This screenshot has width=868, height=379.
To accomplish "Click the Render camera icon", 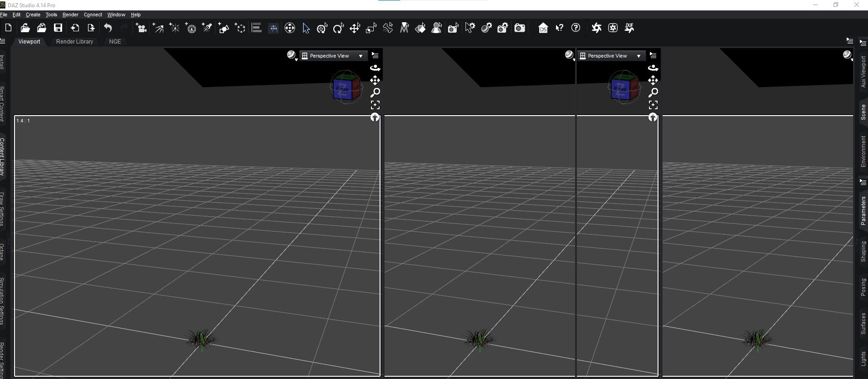I will coord(519,28).
